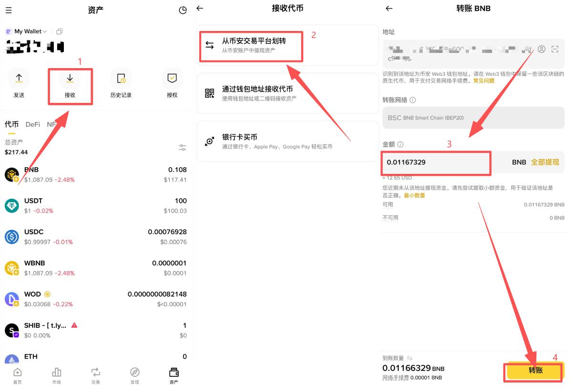
Task: Open the 授权 approvals icon
Action: (172, 78)
